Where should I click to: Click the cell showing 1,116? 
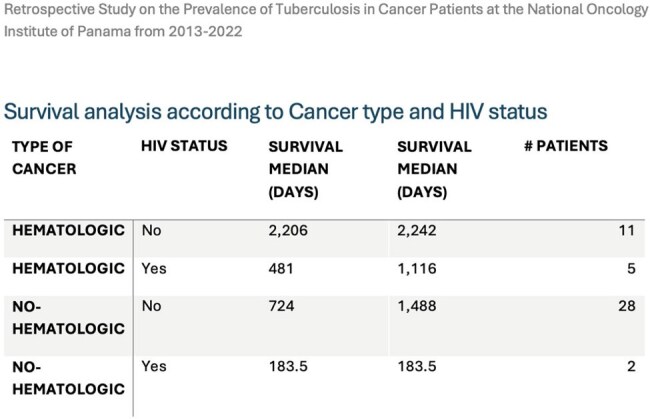pos(417,269)
